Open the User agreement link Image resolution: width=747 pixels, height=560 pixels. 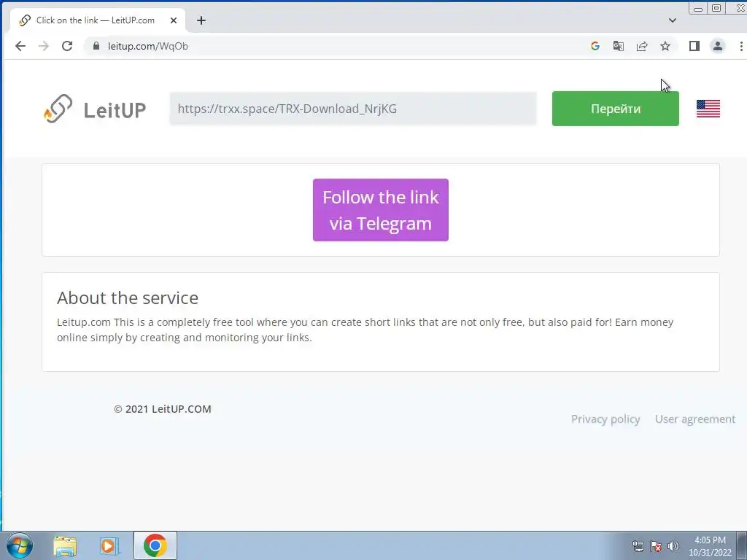tap(695, 419)
